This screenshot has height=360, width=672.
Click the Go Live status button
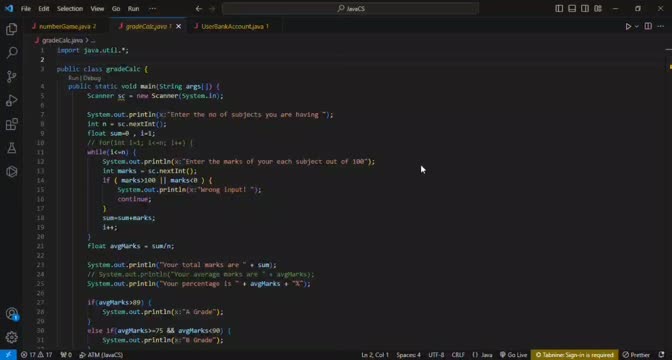(x=513, y=355)
